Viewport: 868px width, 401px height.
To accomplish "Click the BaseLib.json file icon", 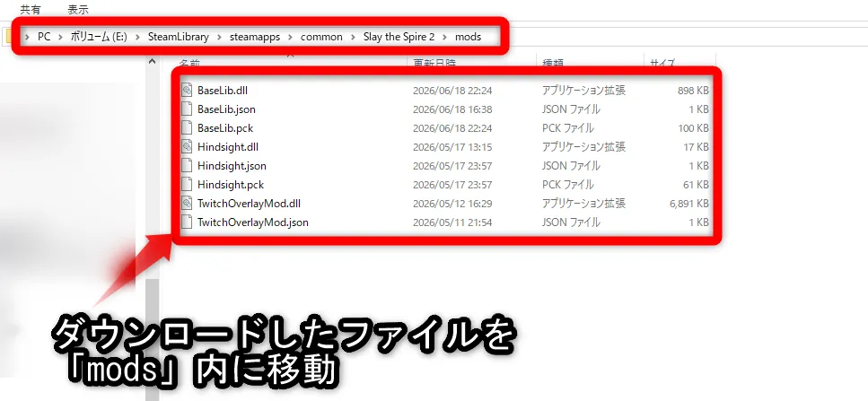I will (187, 109).
